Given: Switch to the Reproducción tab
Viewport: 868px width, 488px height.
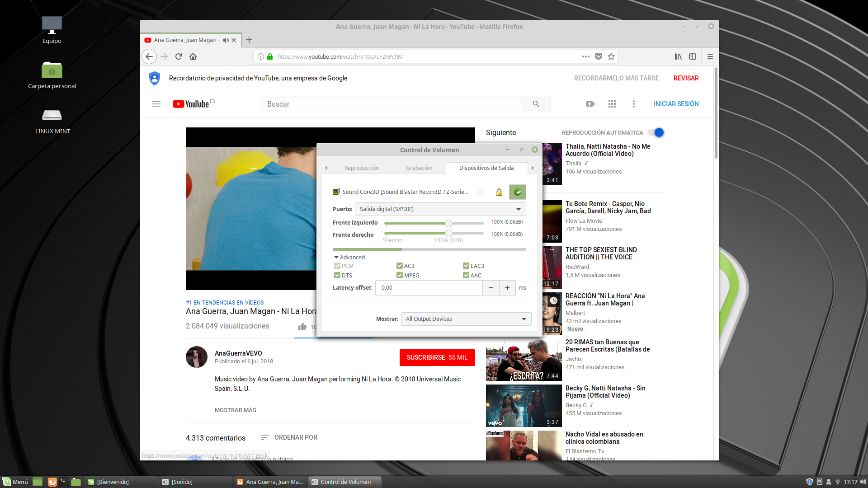Looking at the screenshot, I should pos(362,168).
